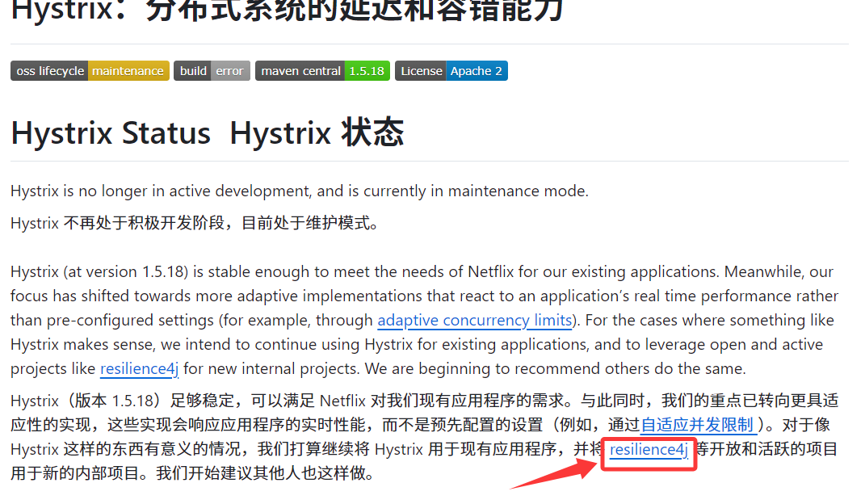
Task: Click the License Apache 2 badge
Action: pos(451,71)
